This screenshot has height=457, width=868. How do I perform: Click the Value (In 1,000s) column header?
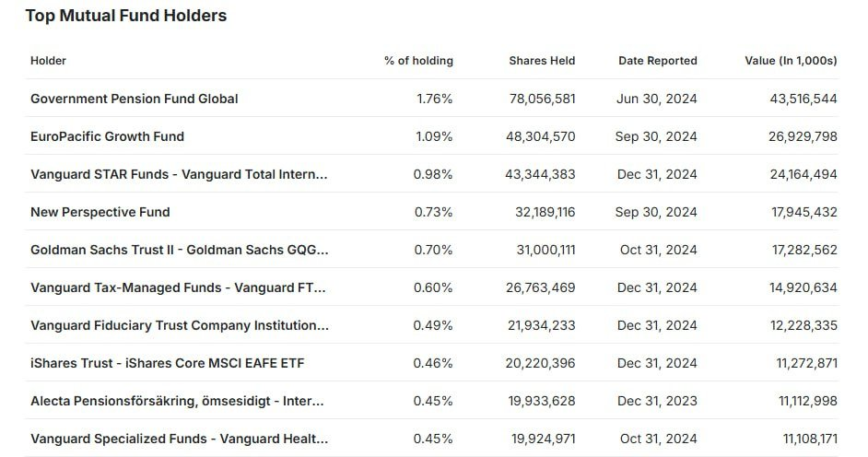[791, 61]
